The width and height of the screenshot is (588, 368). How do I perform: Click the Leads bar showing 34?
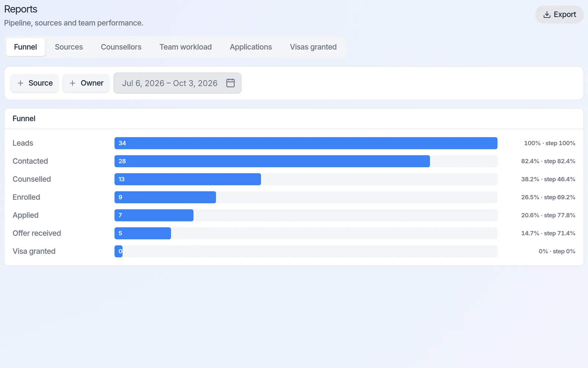306,143
